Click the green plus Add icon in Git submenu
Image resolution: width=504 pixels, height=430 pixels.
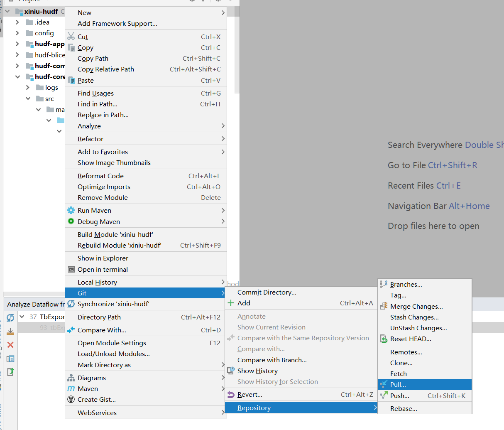[x=231, y=303]
